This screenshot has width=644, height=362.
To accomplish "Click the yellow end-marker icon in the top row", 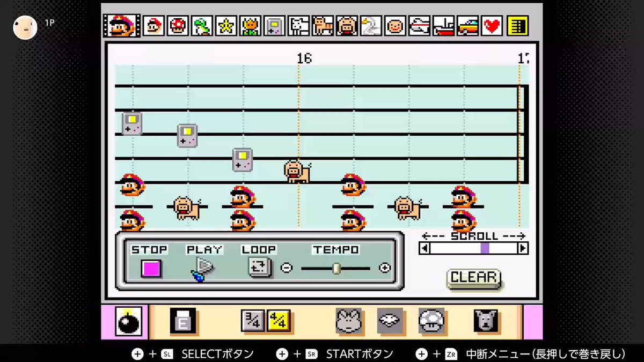I will pos(517,25).
